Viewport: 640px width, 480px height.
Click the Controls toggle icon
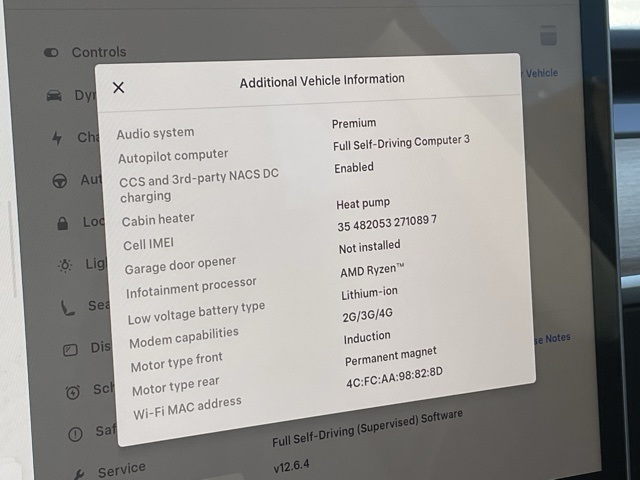51,53
